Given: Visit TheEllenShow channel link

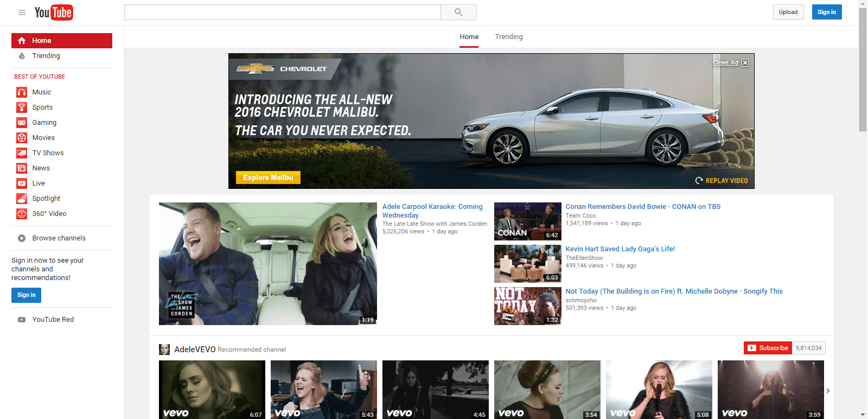Looking at the screenshot, I should coord(584,258).
